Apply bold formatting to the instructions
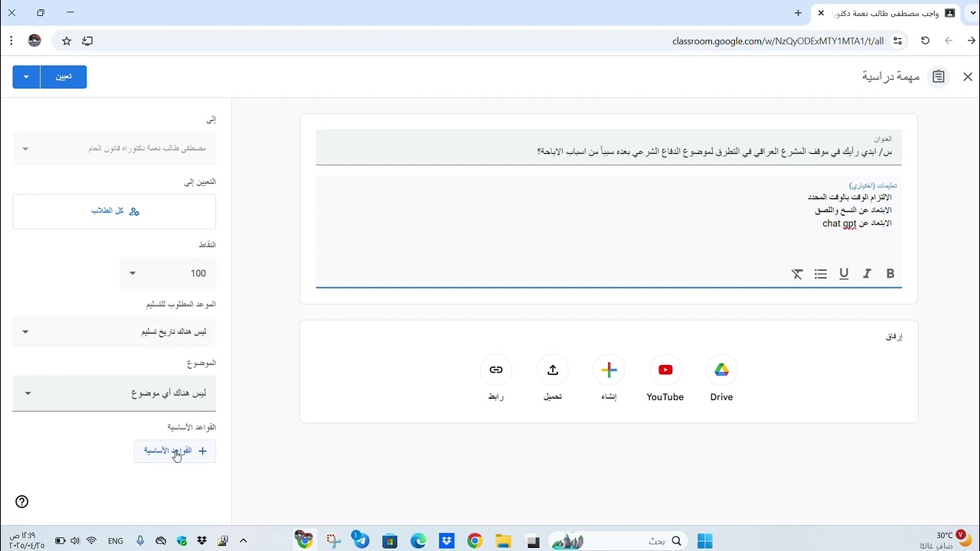The image size is (980, 551). pos(890,274)
